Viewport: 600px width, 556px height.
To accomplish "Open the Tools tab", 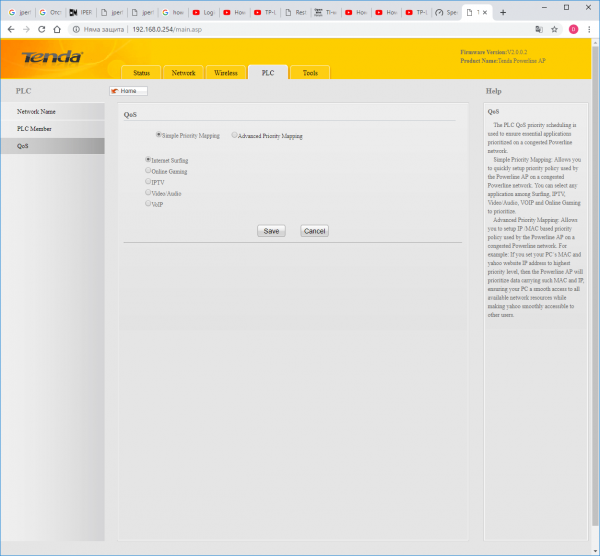I will [x=310, y=73].
